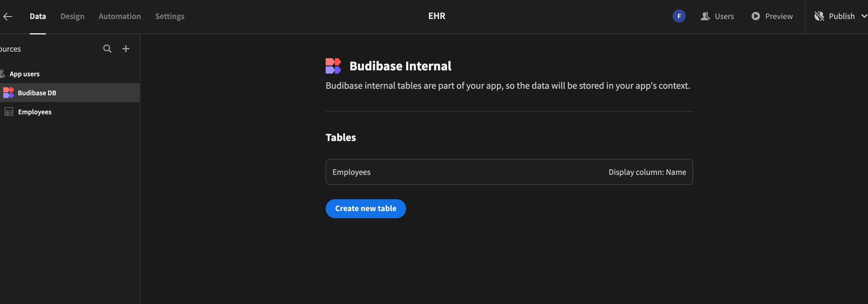Click the search icon in Sources panel
Viewport: 868px width, 304px height.
107,48
